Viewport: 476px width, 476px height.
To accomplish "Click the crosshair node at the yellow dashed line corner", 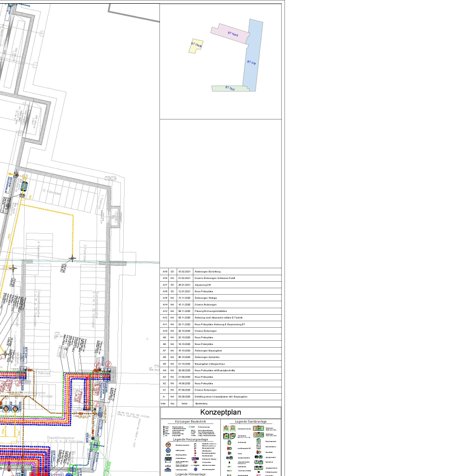I will tap(72, 258).
